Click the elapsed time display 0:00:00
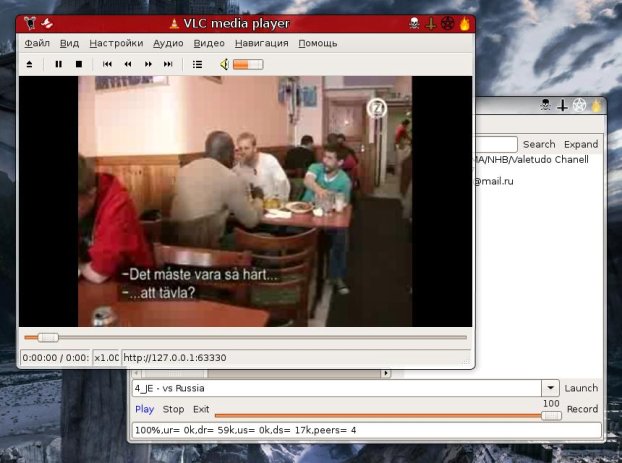622x463 pixels. [56, 357]
